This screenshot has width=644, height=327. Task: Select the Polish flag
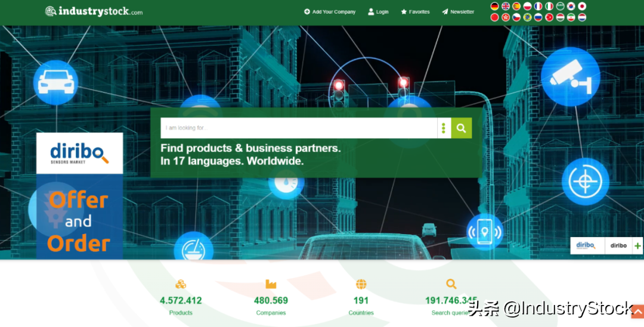point(527,6)
